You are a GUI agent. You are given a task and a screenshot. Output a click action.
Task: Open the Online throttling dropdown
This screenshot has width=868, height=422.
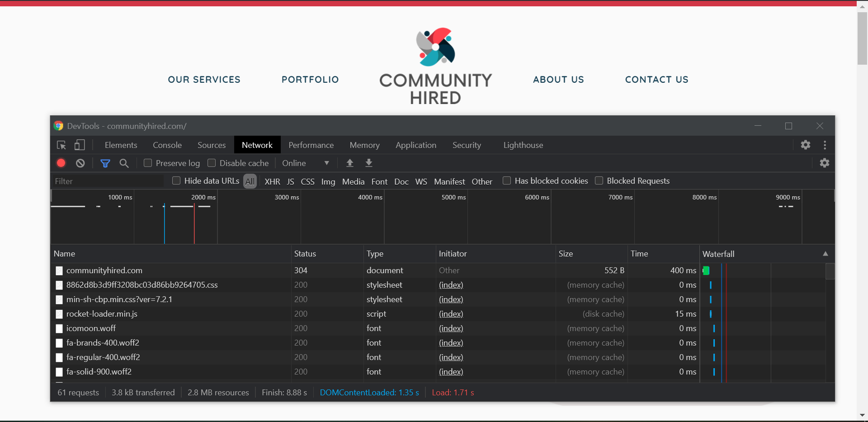pyautogui.click(x=305, y=163)
